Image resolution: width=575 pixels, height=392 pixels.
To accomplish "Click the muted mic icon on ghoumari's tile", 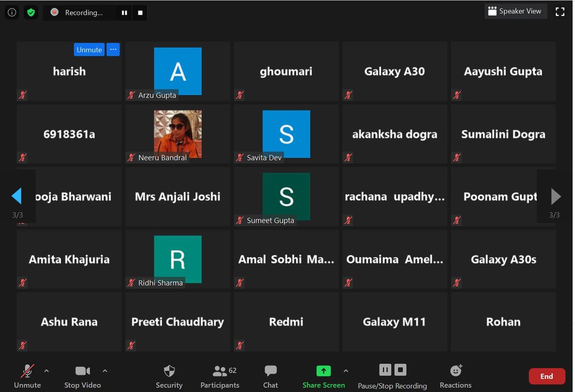I will point(240,95).
